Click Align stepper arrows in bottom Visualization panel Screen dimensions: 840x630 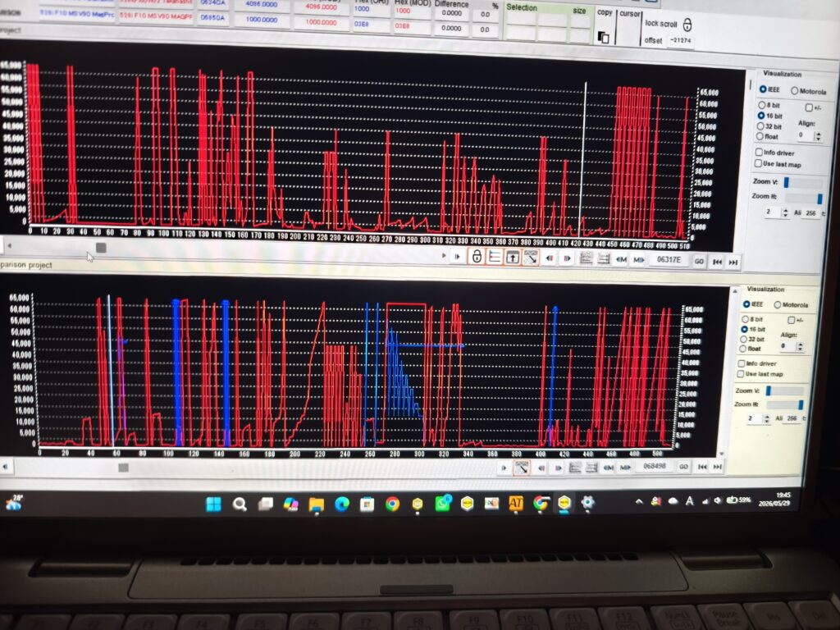coord(801,347)
